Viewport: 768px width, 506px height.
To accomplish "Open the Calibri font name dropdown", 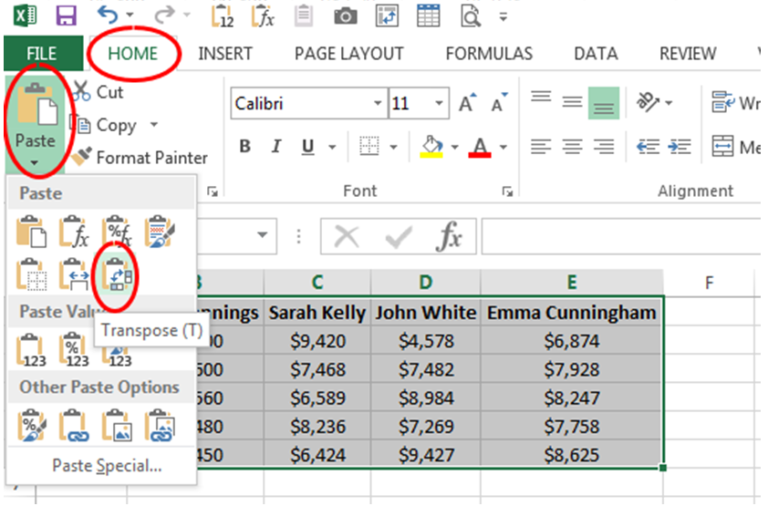I will (x=377, y=103).
